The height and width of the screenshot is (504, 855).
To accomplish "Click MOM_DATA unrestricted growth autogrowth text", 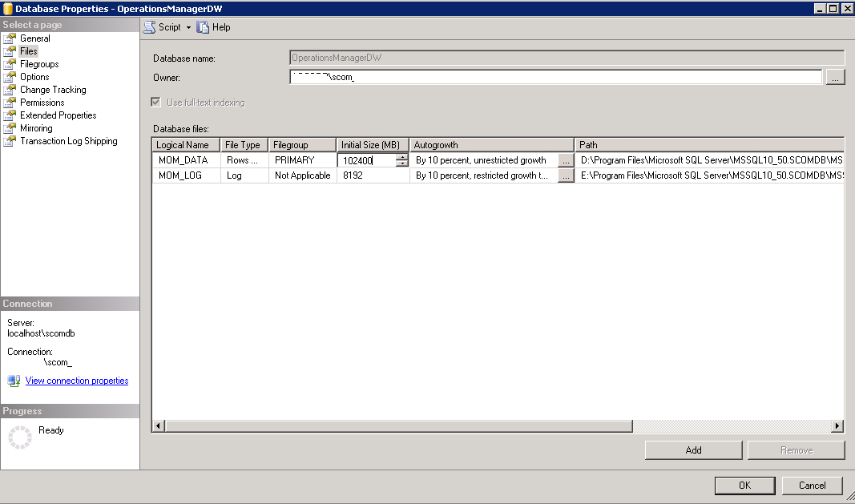I will coord(481,160).
